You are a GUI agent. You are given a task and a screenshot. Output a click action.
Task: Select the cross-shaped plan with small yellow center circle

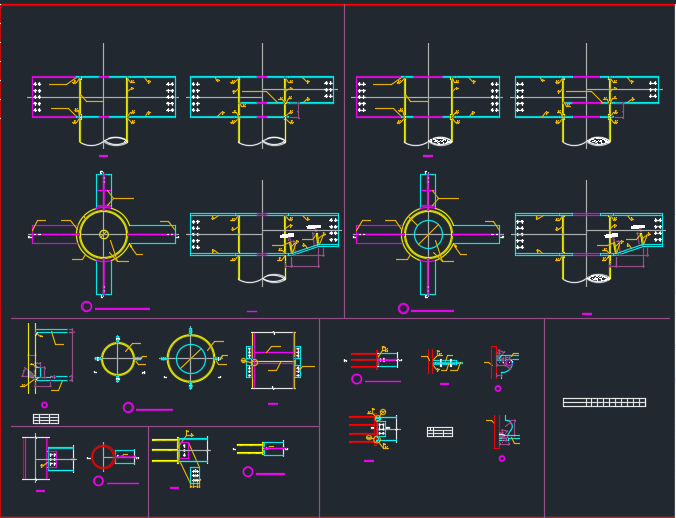pyautogui.click(x=103, y=235)
